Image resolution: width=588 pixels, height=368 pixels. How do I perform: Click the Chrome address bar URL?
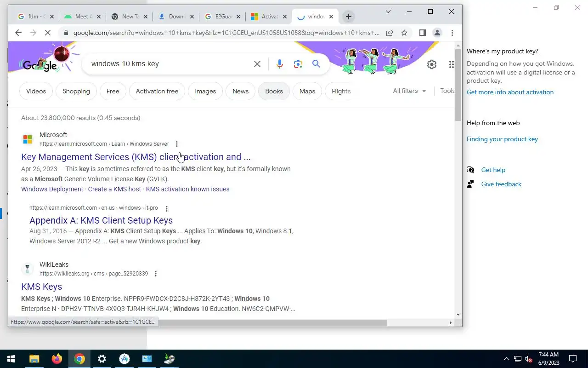click(226, 33)
